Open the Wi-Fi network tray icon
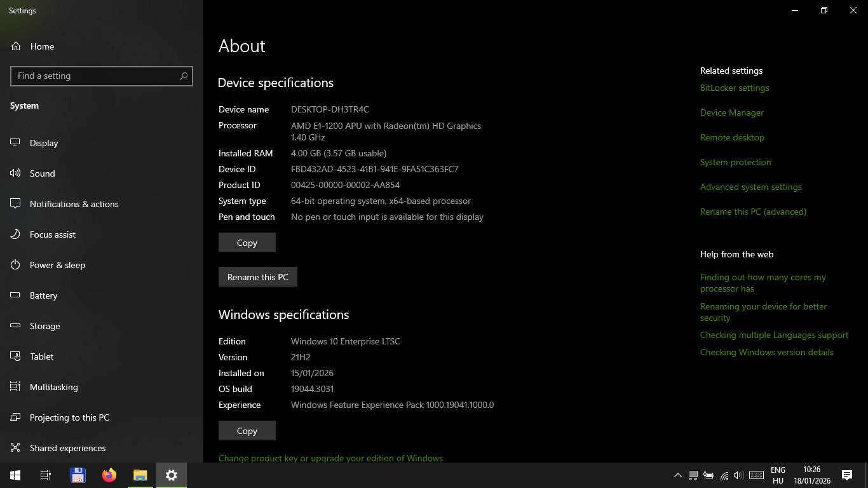The width and height of the screenshot is (868, 488). [724, 475]
